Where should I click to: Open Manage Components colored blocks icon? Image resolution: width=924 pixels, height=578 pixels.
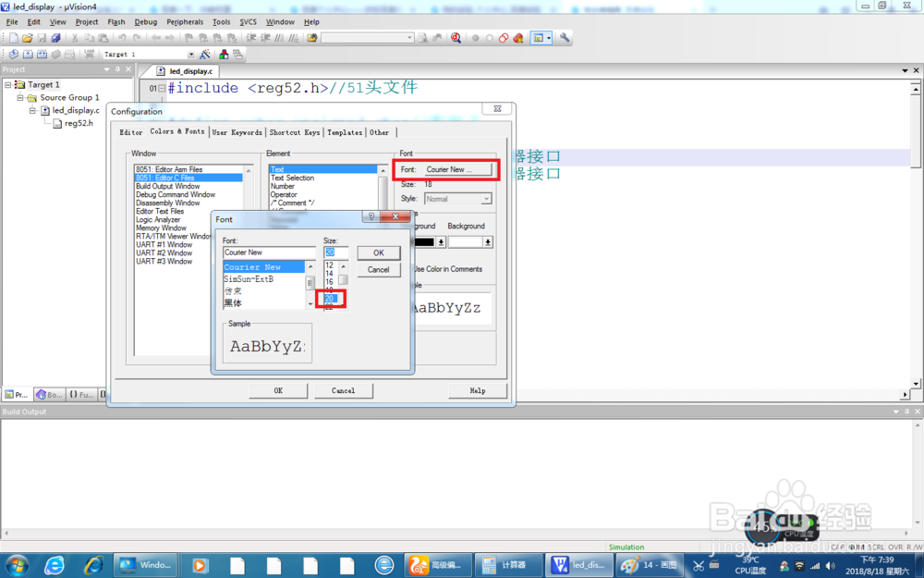(224, 55)
